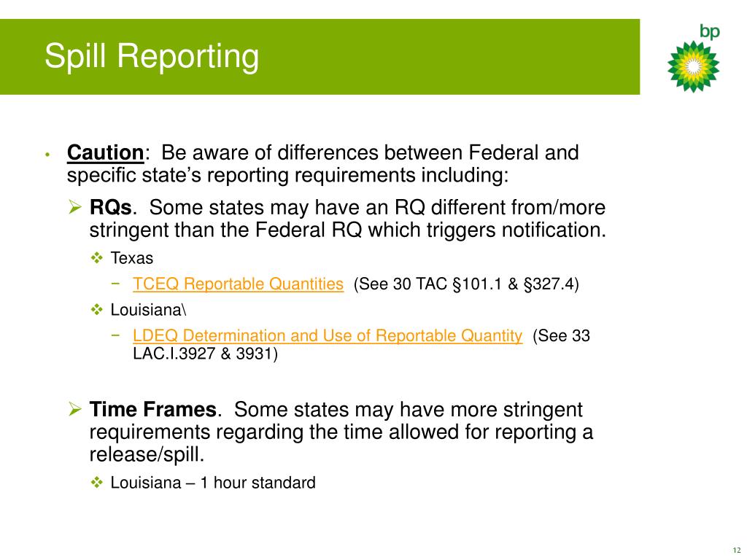This screenshot has height=560, width=747.
Task: Click the bold Time Frames heading
Action: click(x=153, y=410)
